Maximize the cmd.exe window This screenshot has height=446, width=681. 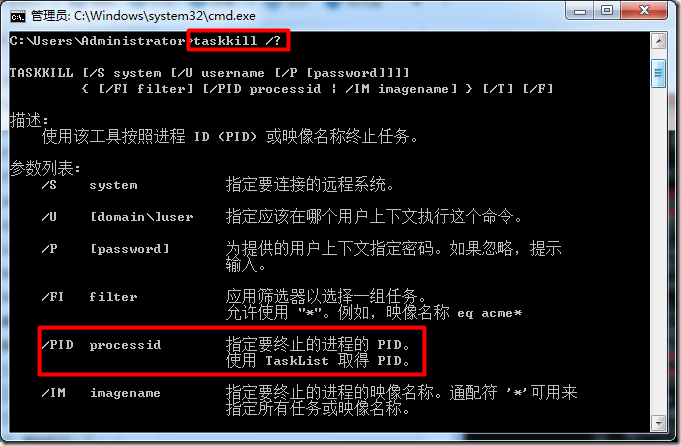point(608,11)
